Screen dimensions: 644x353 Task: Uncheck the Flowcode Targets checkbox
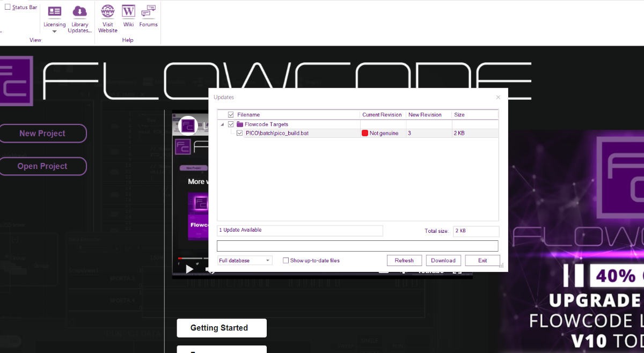point(231,124)
